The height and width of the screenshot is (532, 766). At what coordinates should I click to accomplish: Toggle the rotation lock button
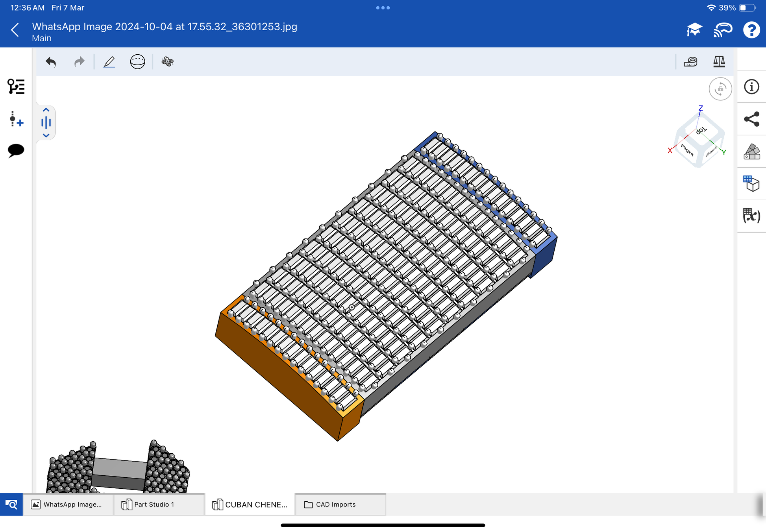(720, 89)
